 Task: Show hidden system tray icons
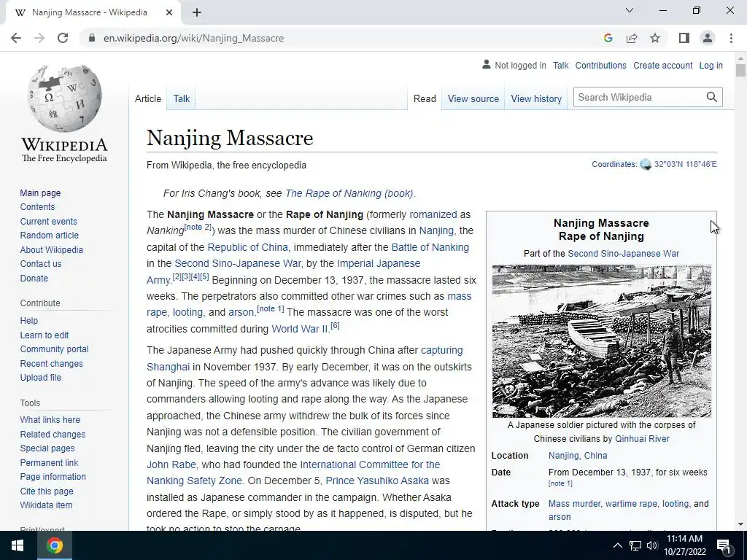(617, 545)
